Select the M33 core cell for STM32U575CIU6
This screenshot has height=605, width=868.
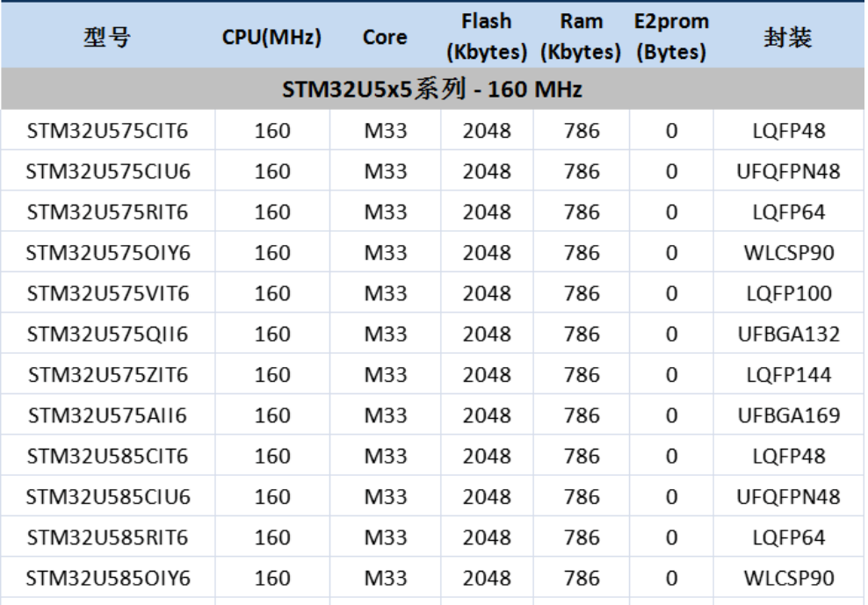[x=386, y=171]
